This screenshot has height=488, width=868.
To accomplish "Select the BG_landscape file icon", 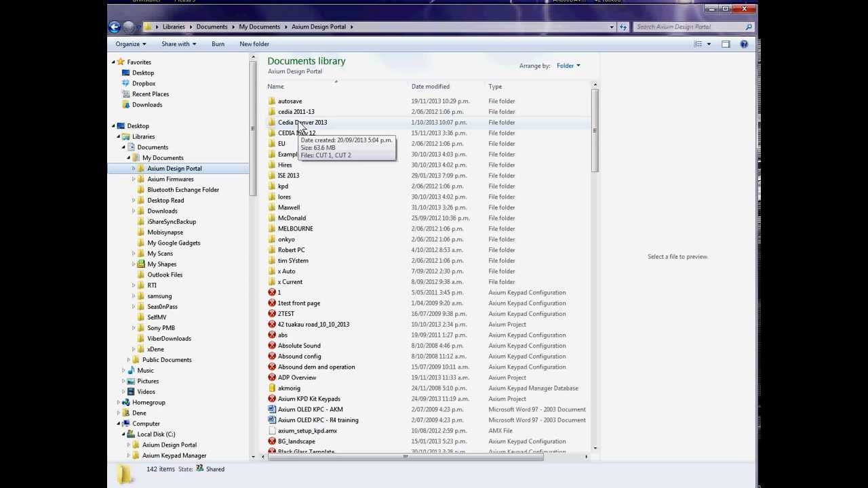I will pos(272,441).
